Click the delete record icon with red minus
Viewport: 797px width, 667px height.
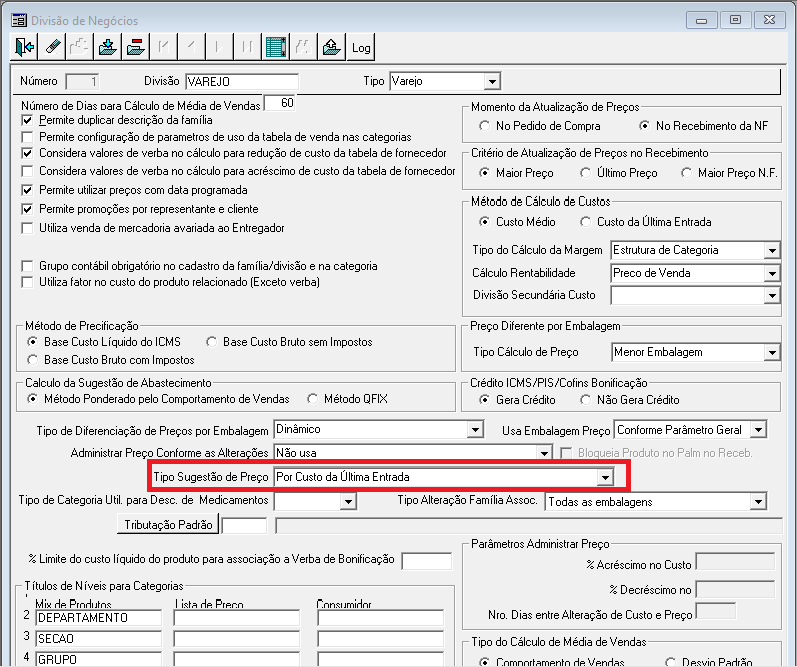tap(136, 47)
